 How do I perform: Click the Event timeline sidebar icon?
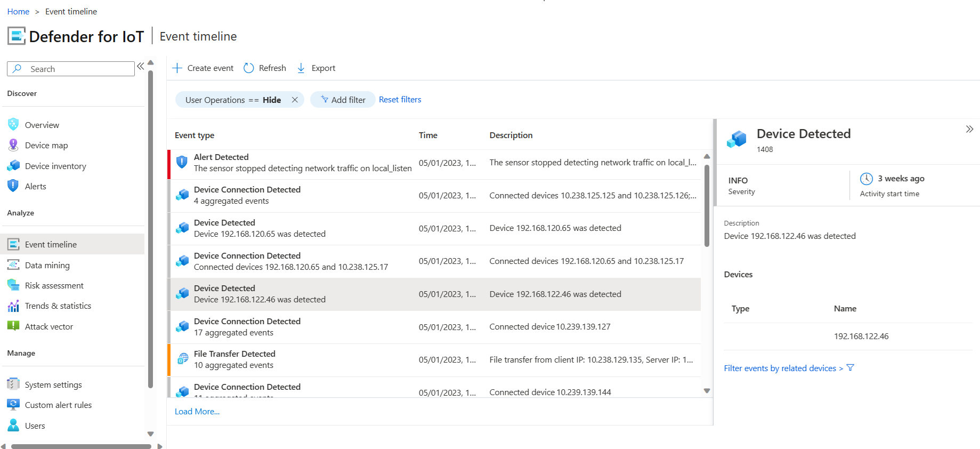pyautogui.click(x=13, y=244)
